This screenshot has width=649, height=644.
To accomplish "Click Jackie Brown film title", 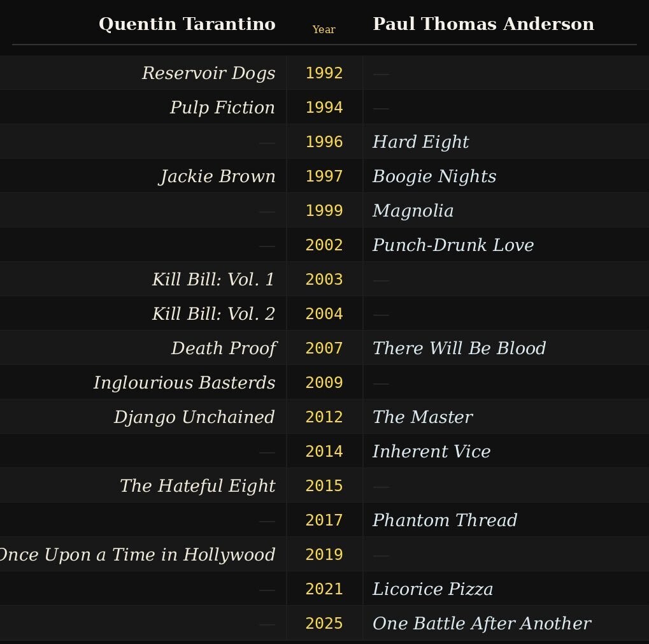I will (217, 176).
